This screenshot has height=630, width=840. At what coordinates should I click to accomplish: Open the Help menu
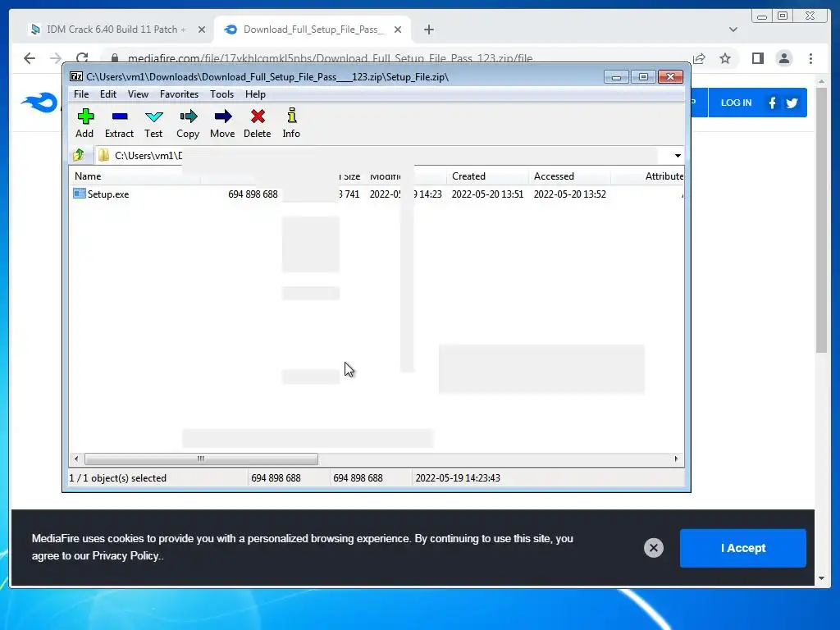(255, 94)
